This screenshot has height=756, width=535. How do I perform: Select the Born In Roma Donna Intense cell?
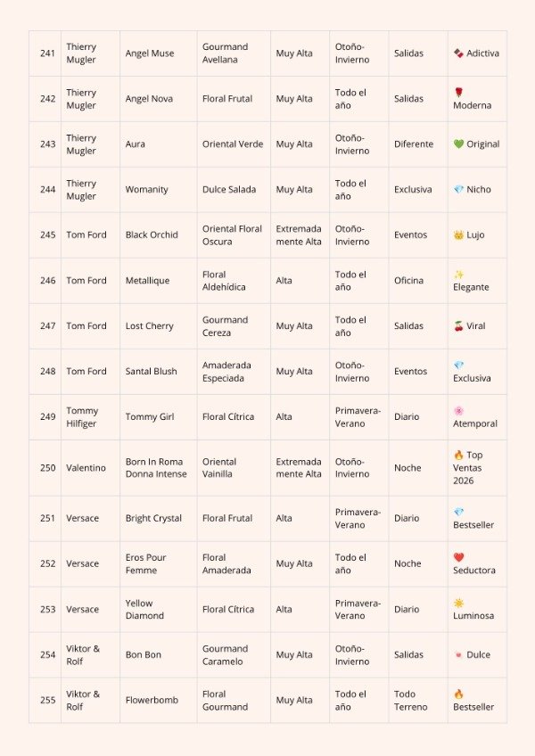[x=158, y=468]
